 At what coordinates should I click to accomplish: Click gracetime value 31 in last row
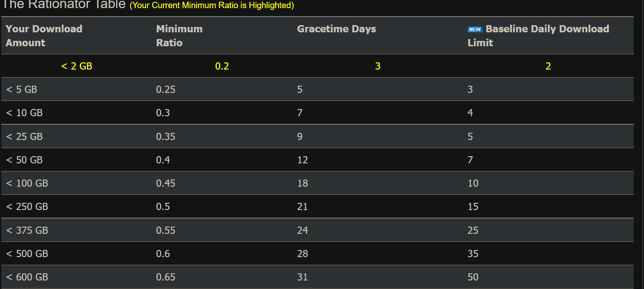[302, 277]
